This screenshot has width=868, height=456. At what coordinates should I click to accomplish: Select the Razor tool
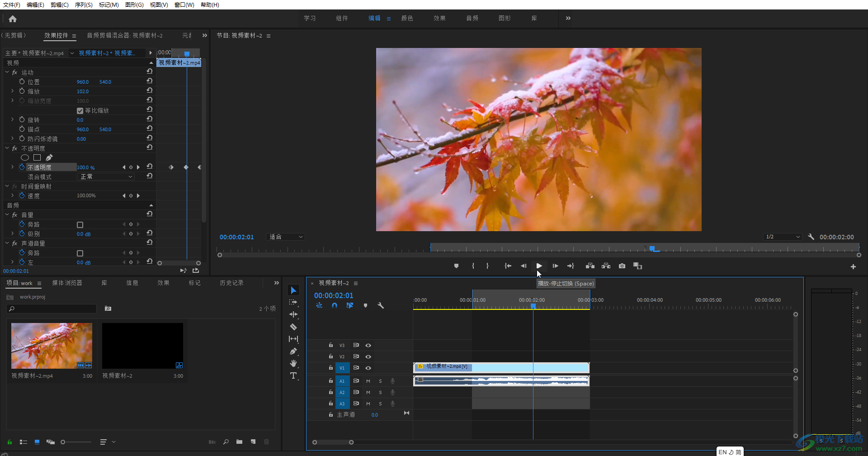(293, 327)
